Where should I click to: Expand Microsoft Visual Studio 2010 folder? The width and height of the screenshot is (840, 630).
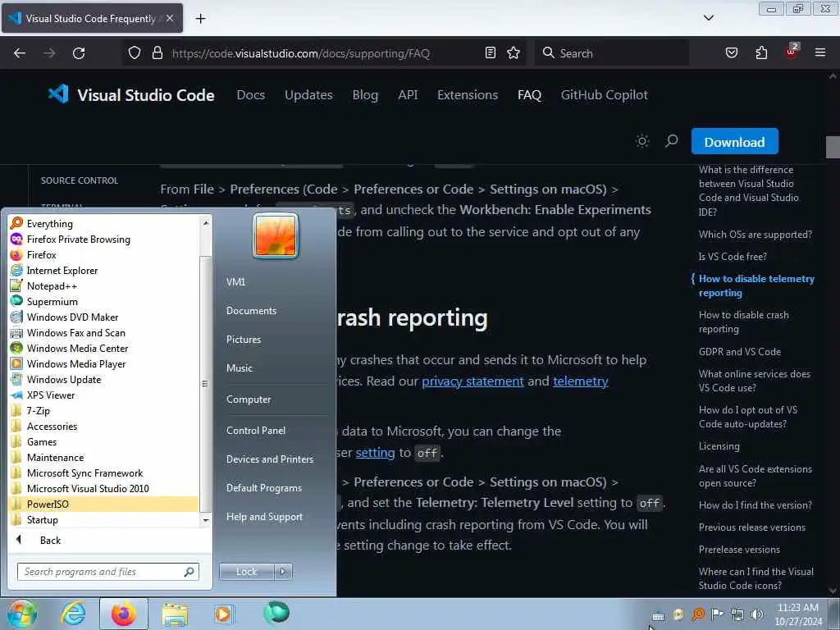(88, 488)
